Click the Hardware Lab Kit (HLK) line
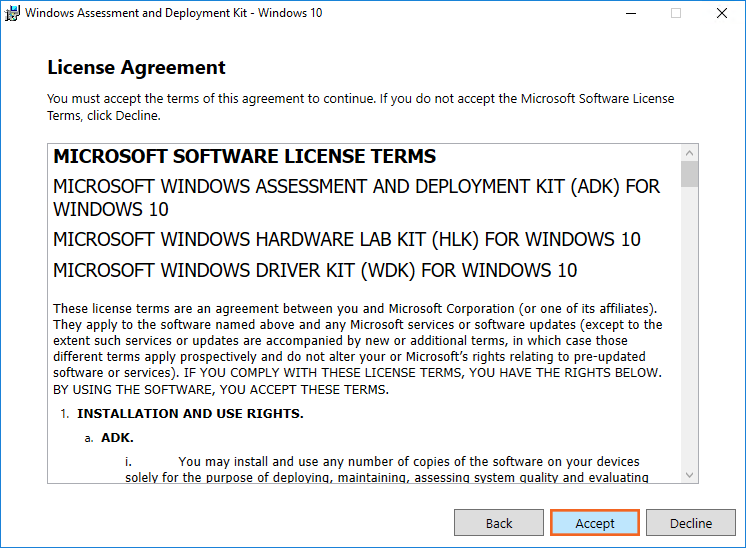746x548 pixels. click(x=346, y=240)
